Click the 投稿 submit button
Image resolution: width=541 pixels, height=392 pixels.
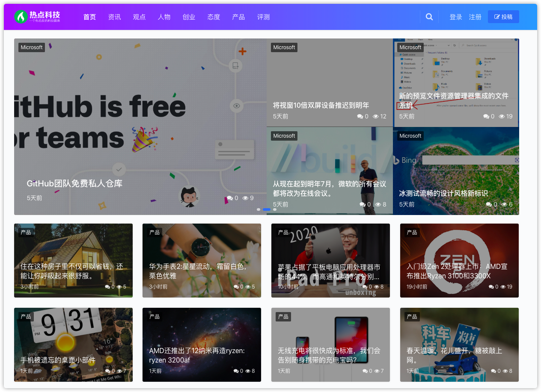[503, 17]
